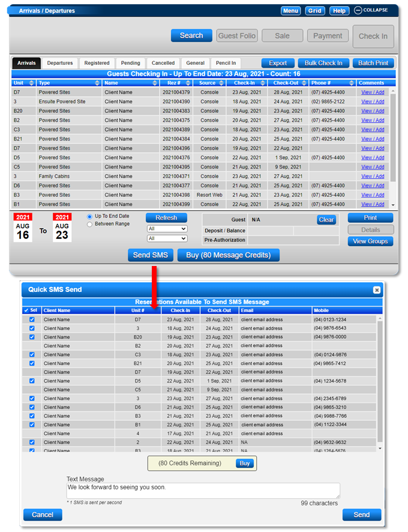Open the Pencil In tab
Viewport: 408px width, 532px height.
click(x=226, y=63)
